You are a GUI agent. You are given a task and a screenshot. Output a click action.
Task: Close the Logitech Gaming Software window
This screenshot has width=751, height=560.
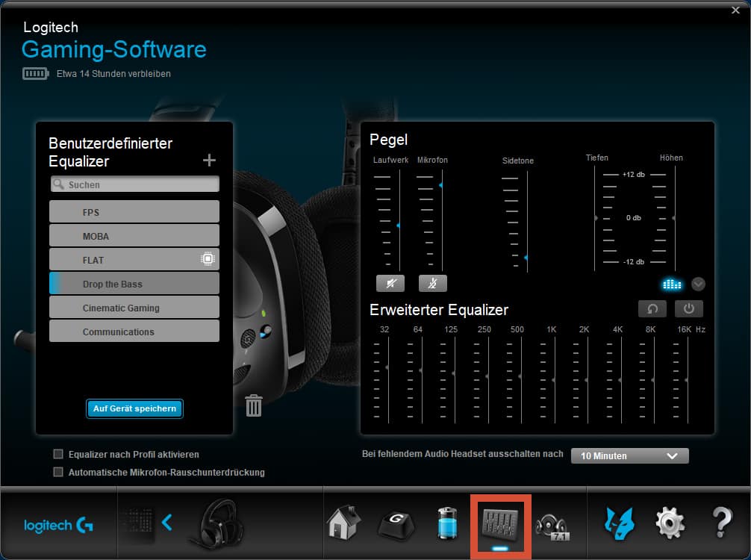coord(735,10)
